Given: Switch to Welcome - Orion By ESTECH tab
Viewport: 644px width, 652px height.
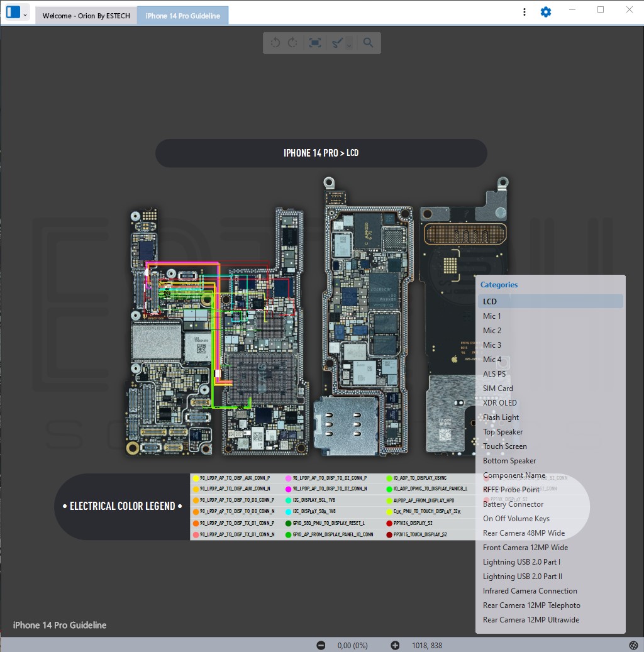Looking at the screenshot, I should [86, 16].
